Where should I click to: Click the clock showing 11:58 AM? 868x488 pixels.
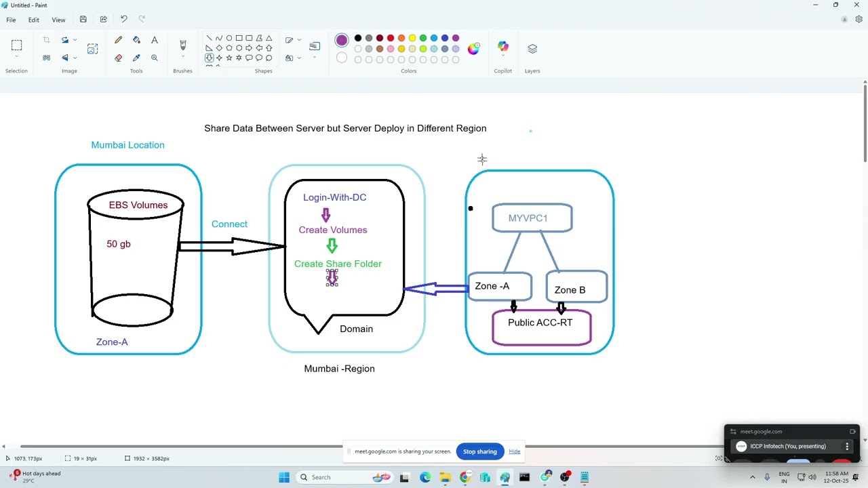837,477
